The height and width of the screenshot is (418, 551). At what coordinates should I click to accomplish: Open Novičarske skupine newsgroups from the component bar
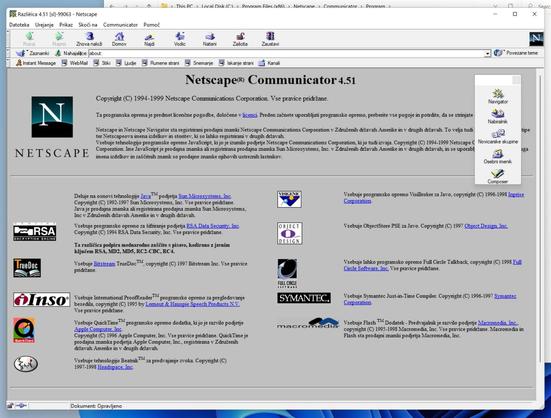pyautogui.click(x=498, y=137)
